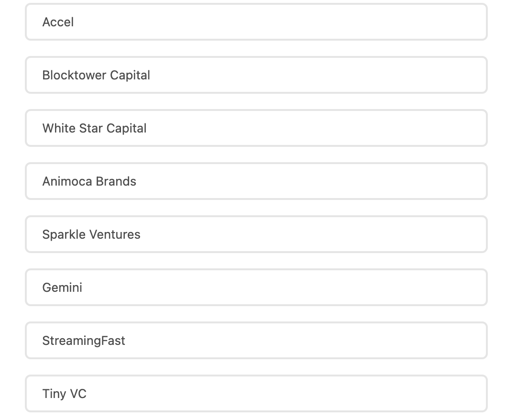Focus the field containing Gemini
The width and height of the screenshot is (506, 420).
pyautogui.click(x=256, y=287)
